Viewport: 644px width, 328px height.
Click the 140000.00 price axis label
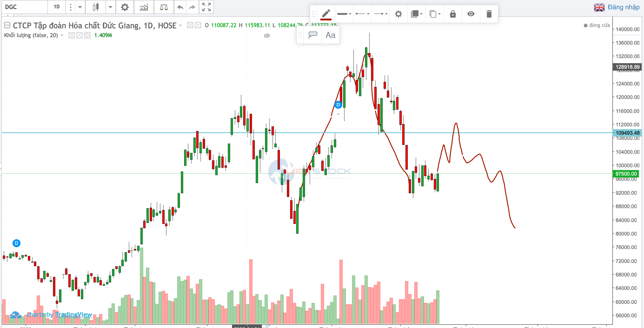pyautogui.click(x=627, y=29)
